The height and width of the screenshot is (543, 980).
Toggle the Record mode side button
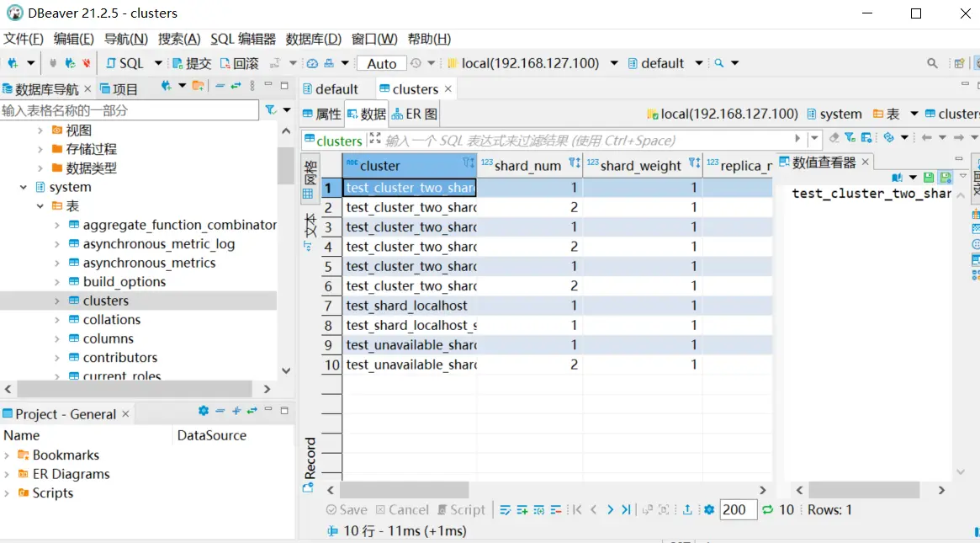(x=310, y=465)
